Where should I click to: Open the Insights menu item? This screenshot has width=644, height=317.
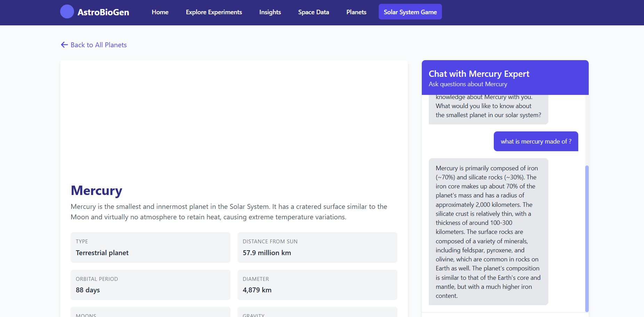(x=270, y=12)
